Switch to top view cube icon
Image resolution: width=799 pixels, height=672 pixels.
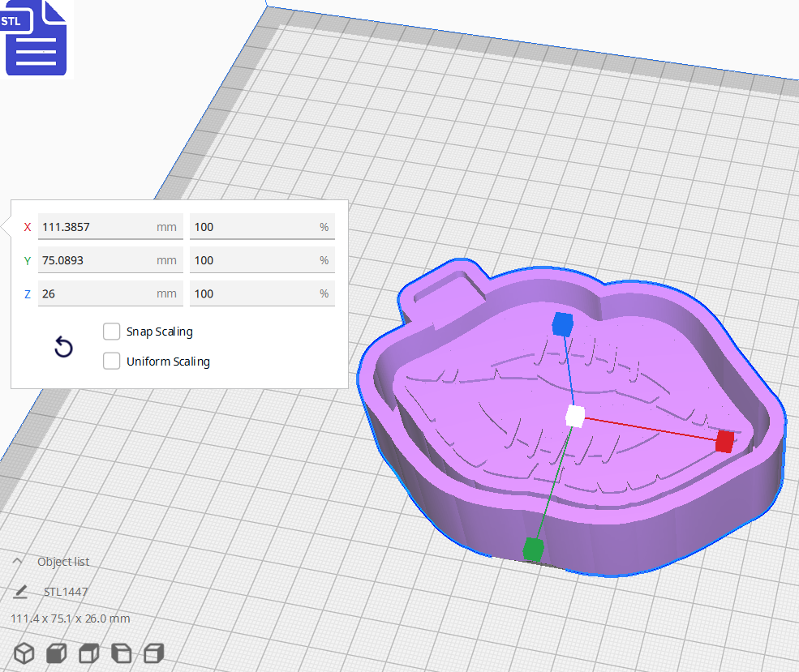click(88, 653)
